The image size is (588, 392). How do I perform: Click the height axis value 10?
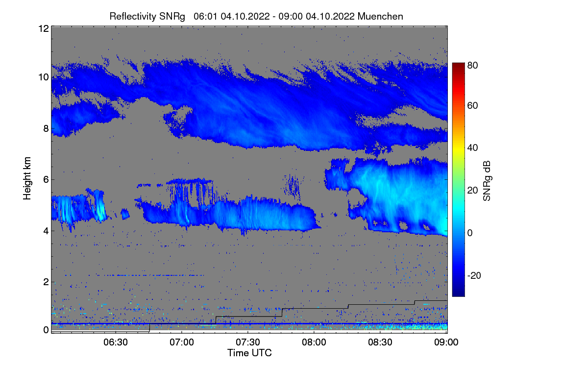44,77
